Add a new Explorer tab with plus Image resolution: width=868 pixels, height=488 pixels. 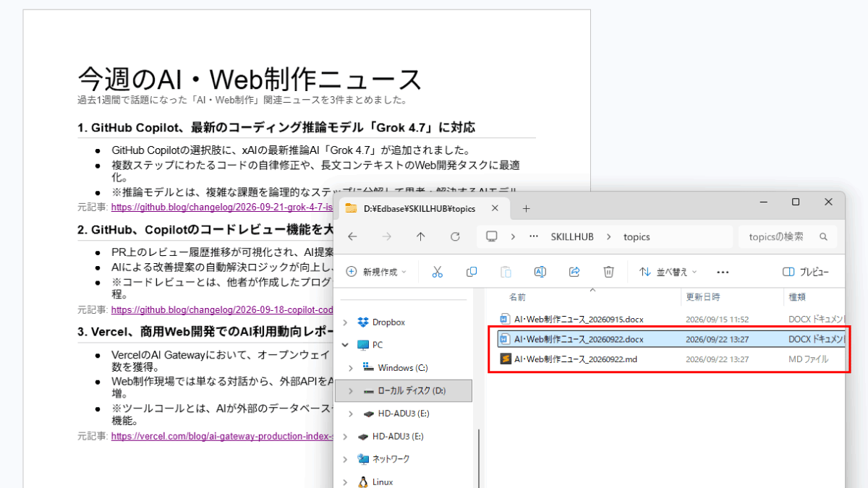(526, 208)
